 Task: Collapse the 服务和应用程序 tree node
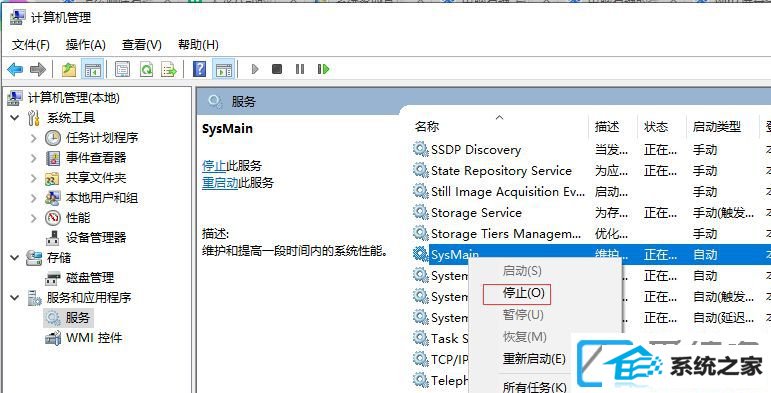click(15, 298)
